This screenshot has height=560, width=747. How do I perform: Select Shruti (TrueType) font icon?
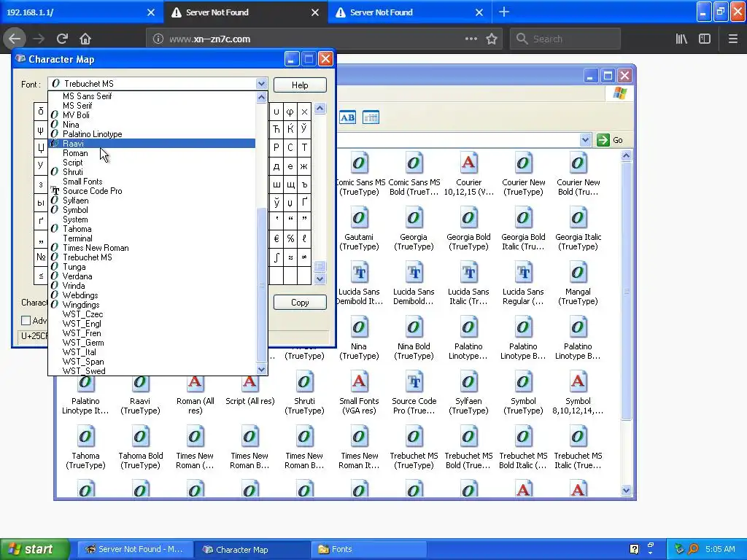[x=304, y=393]
